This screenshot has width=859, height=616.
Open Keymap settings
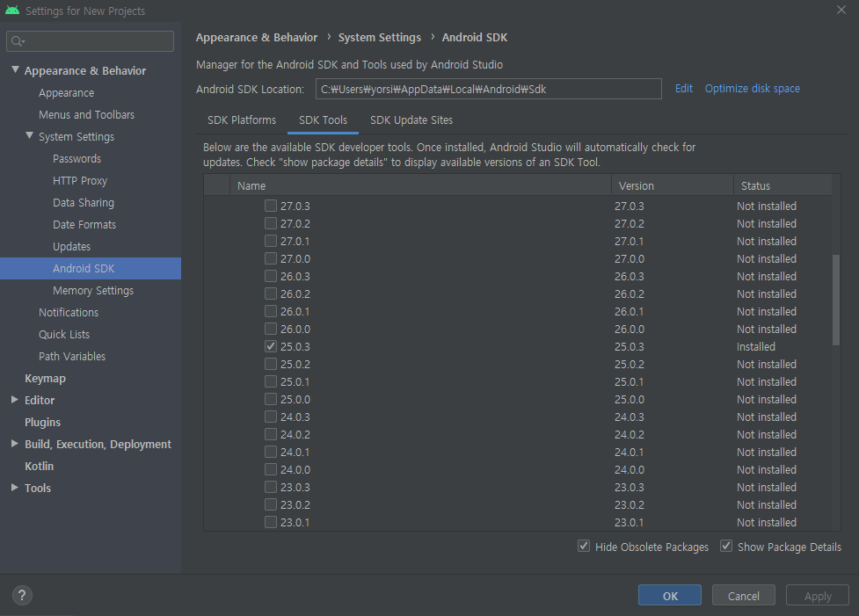45,379
